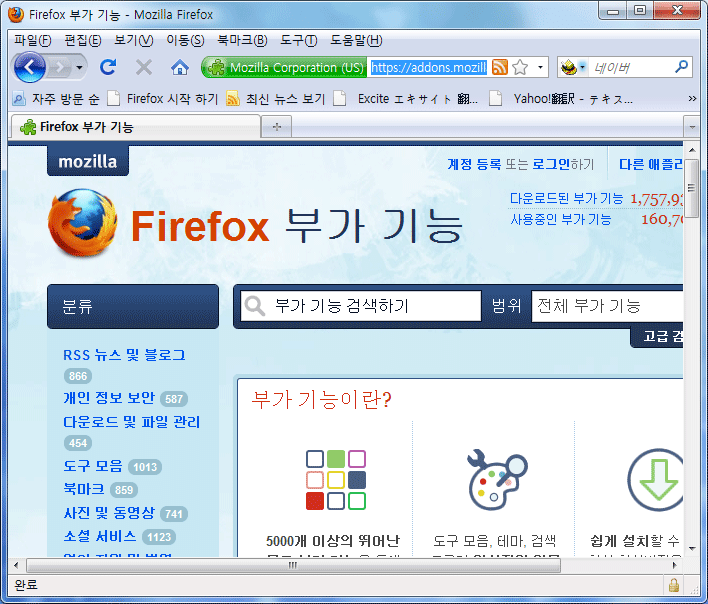Show more bookmarks with the chevron

point(692,98)
